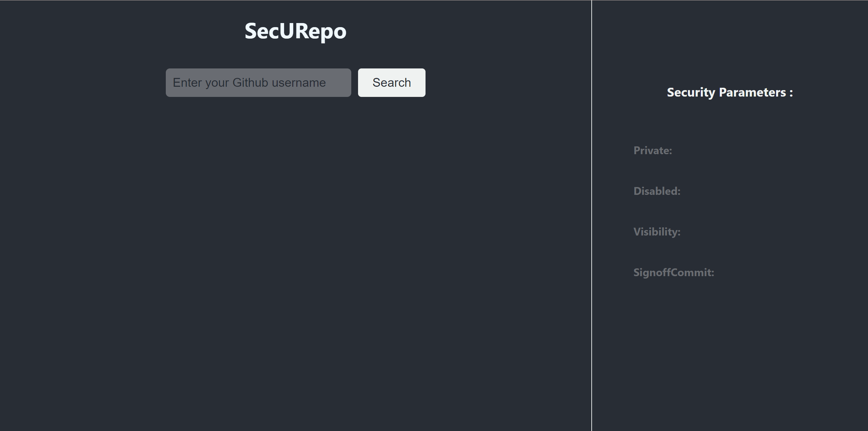The width and height of the screenshot is (868, 431).
Task: Activate the Search control next to the input
Action: click(x=391, y=82)
